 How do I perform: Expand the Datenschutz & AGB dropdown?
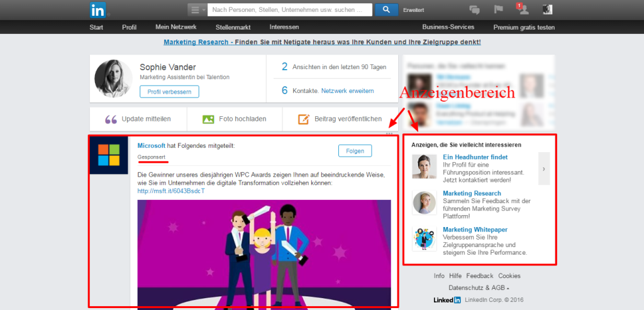point(479,288)
